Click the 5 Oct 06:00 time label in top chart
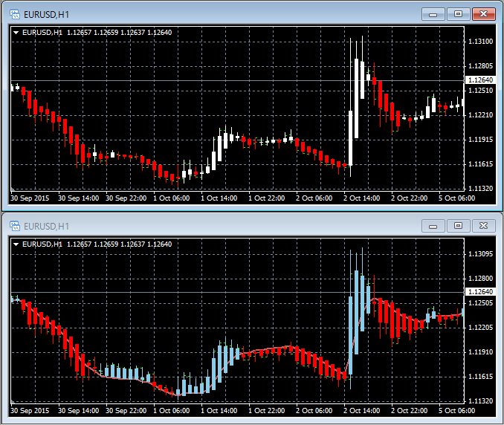 tap(456, 198)
